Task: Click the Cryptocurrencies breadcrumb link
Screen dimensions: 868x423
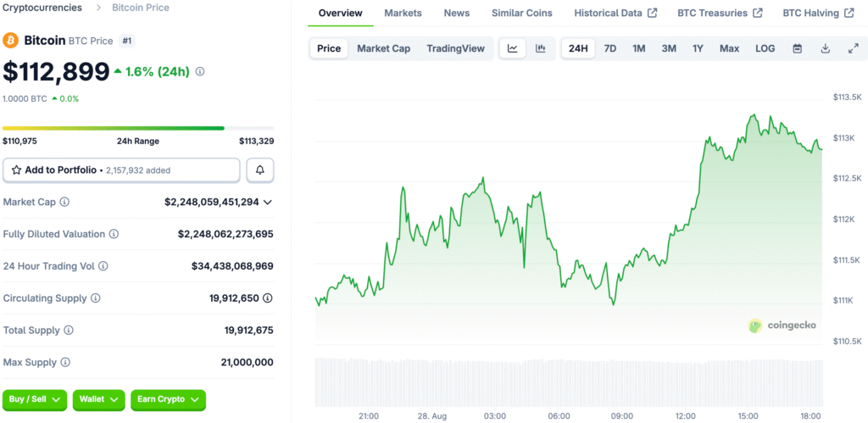Action: pyautogui.click(x=42, y=8)
